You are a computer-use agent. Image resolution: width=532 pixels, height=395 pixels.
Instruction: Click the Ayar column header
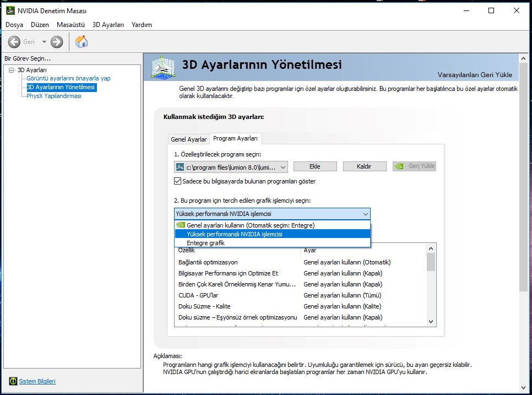point(310,250)
